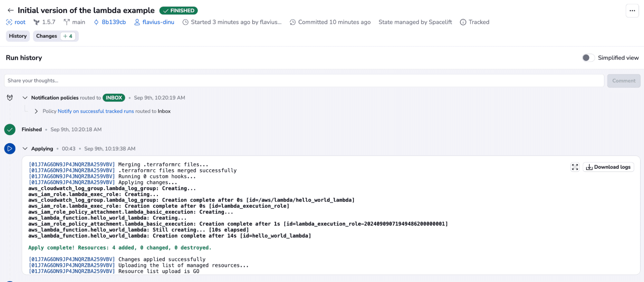Go back using the left arrow

(11, 10)
